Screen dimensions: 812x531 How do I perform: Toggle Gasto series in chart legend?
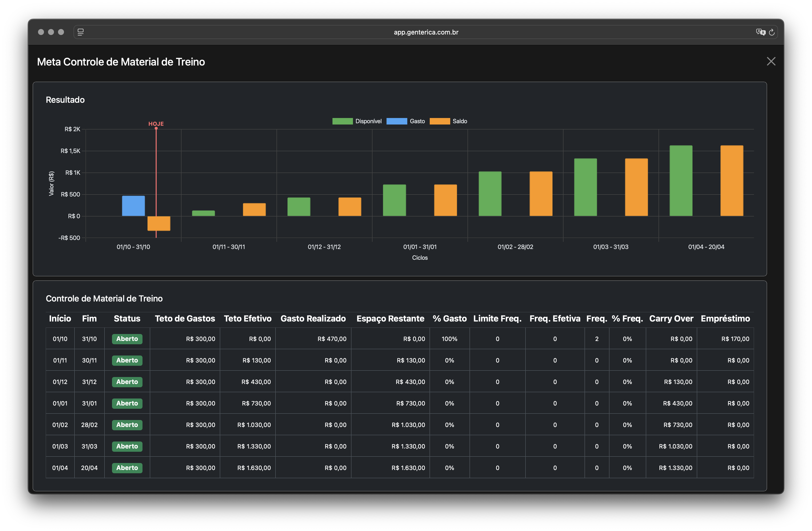pos(417,121)
